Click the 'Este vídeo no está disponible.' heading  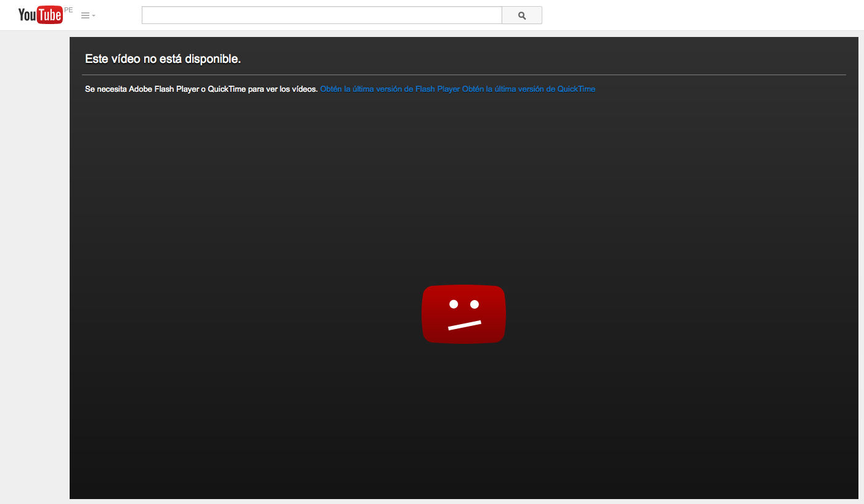(x=163, y=59)
